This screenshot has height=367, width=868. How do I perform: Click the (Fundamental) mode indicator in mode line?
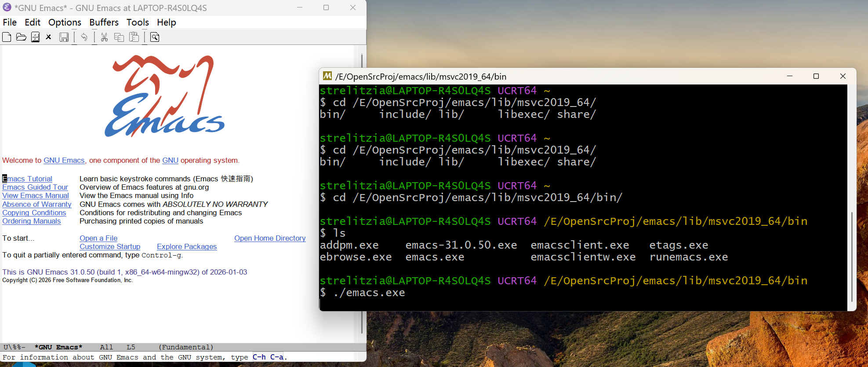coord(186,347)
